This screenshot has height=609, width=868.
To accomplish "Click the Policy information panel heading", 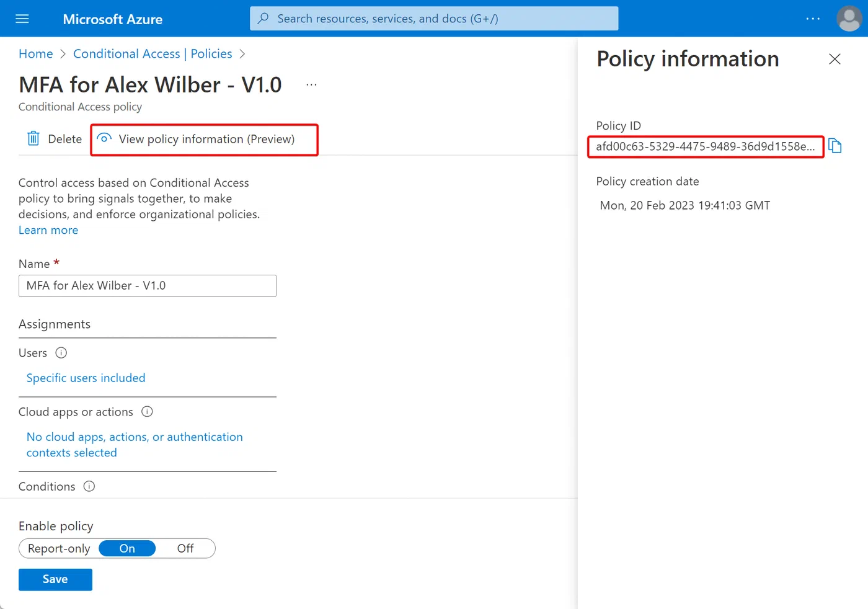I will tap(688, 59).
